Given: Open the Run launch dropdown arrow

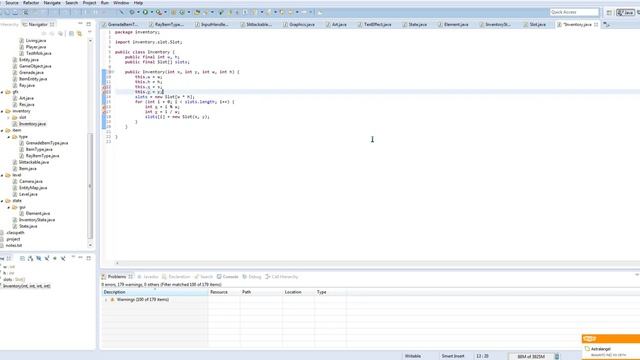Looking at the screenshot, I should (x=151, y=12).
